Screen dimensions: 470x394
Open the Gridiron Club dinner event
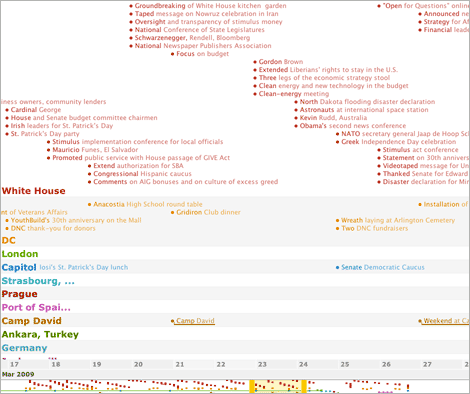click(x=208, y=212)
